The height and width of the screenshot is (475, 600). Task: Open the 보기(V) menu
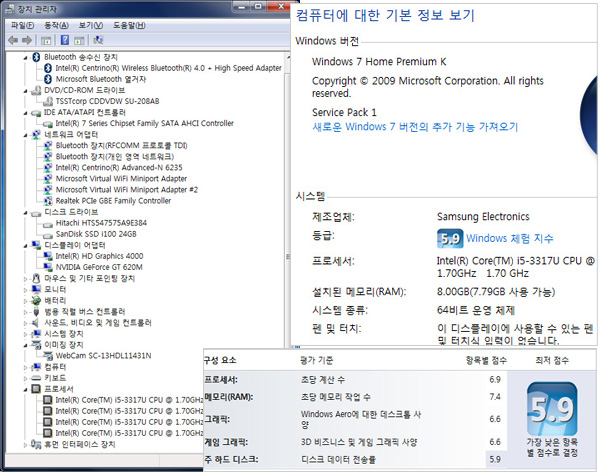point(91,26)
